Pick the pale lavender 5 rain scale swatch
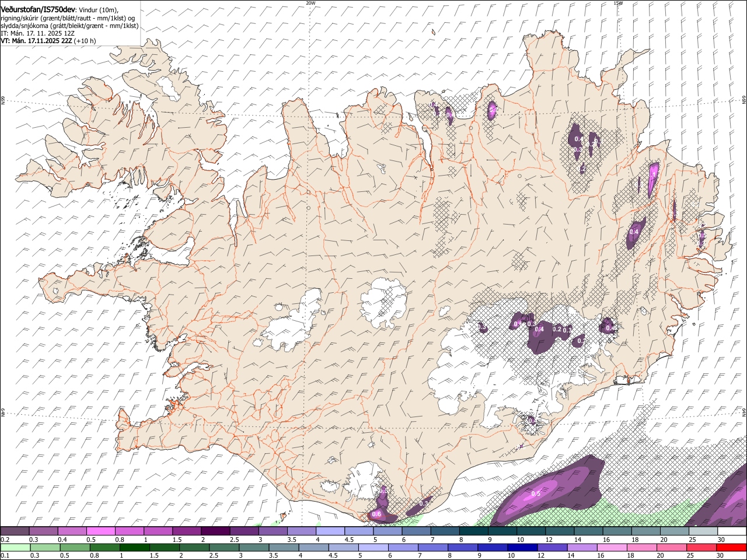747x560 pixels. click(372, 547)
